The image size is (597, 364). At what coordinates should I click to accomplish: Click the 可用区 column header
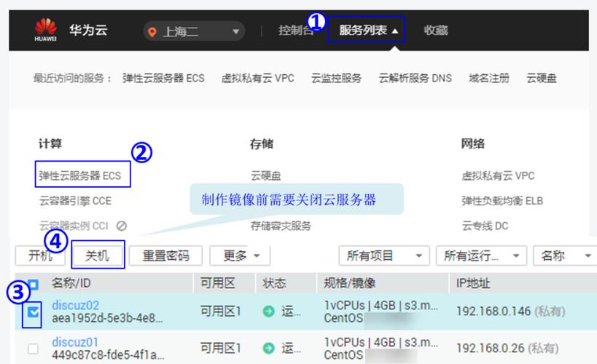[218, 283]
